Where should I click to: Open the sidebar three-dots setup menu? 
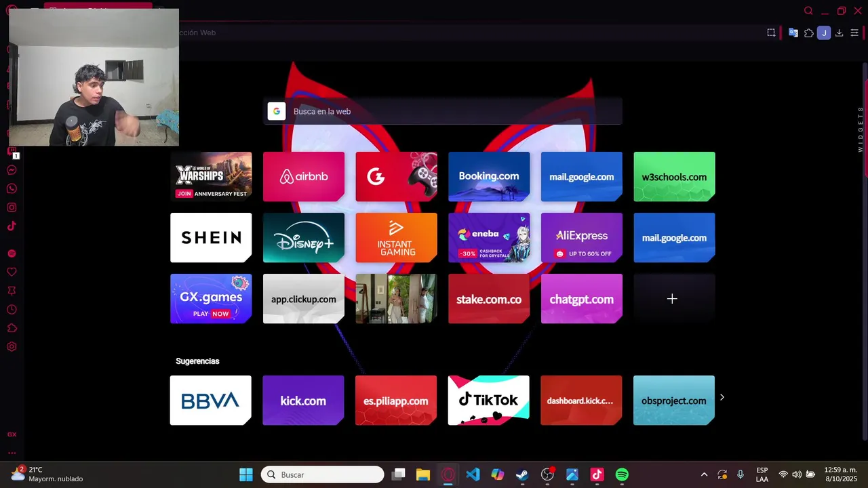12,453
